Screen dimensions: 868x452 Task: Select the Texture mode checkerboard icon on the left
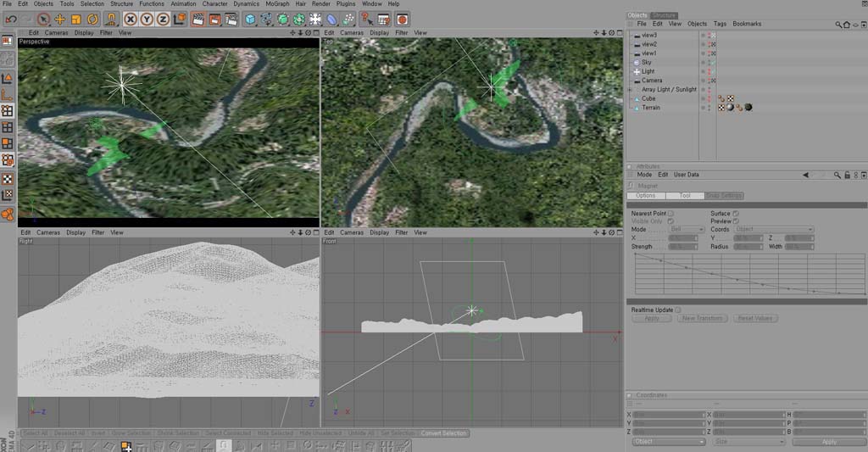(x=7, y=179)
